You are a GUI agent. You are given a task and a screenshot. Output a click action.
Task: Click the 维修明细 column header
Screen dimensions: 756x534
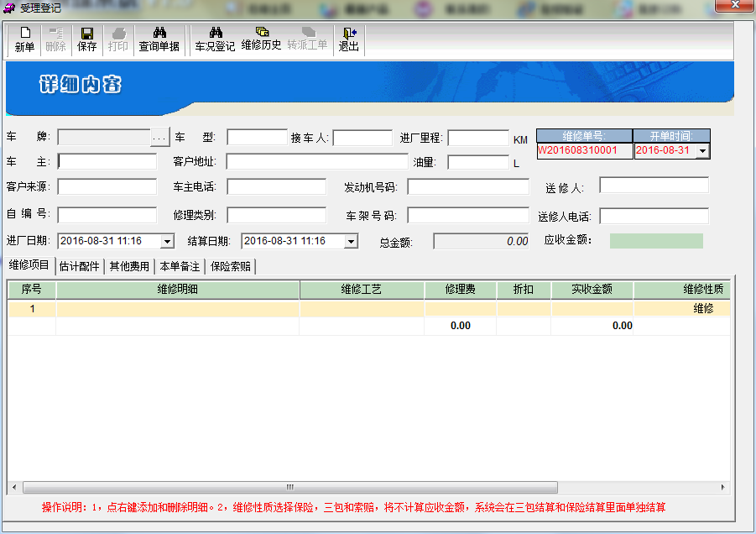click(x=178, y=290)
